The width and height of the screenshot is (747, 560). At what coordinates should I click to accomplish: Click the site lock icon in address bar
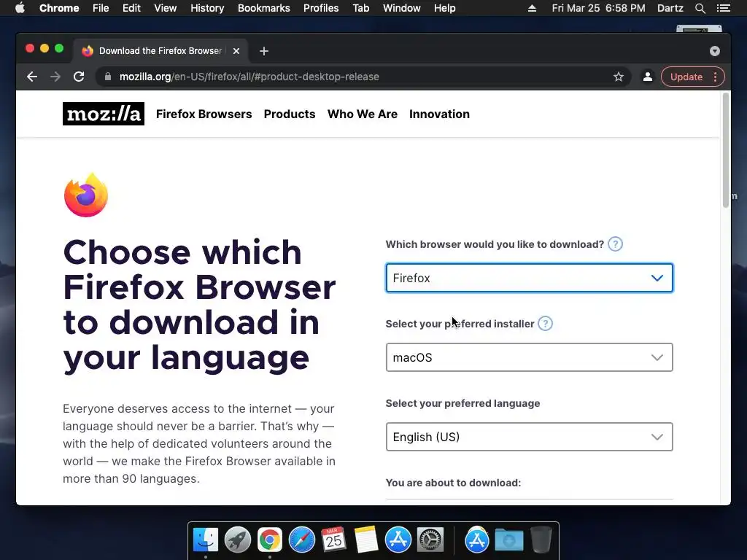(108, 77)
